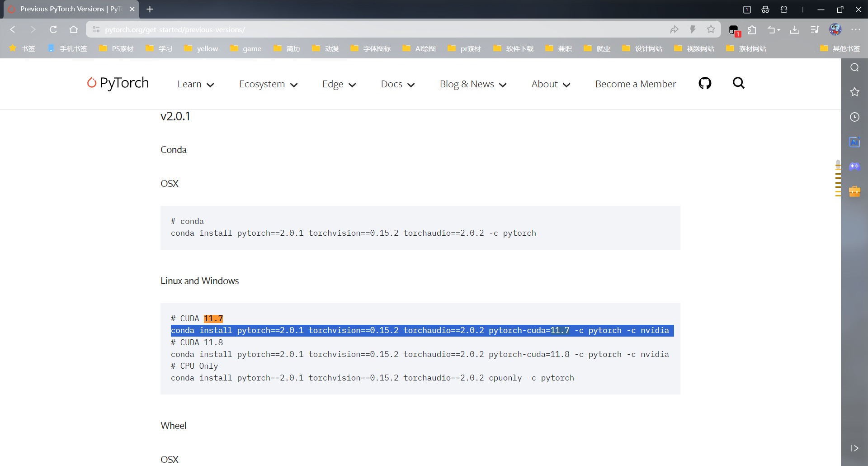Click the CUDA 11.8 conda install line
The width and height of the screenshot is (868, 466).
click(420, 354)
